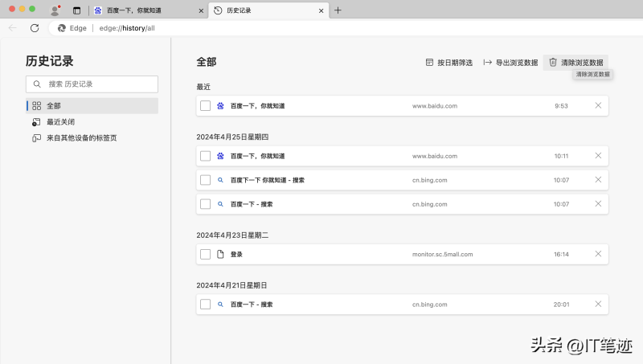Click the 2024年4月23日星期二 date heading
Screen dimensions: 643x364
pyautogui.click(x=232, y=235)
